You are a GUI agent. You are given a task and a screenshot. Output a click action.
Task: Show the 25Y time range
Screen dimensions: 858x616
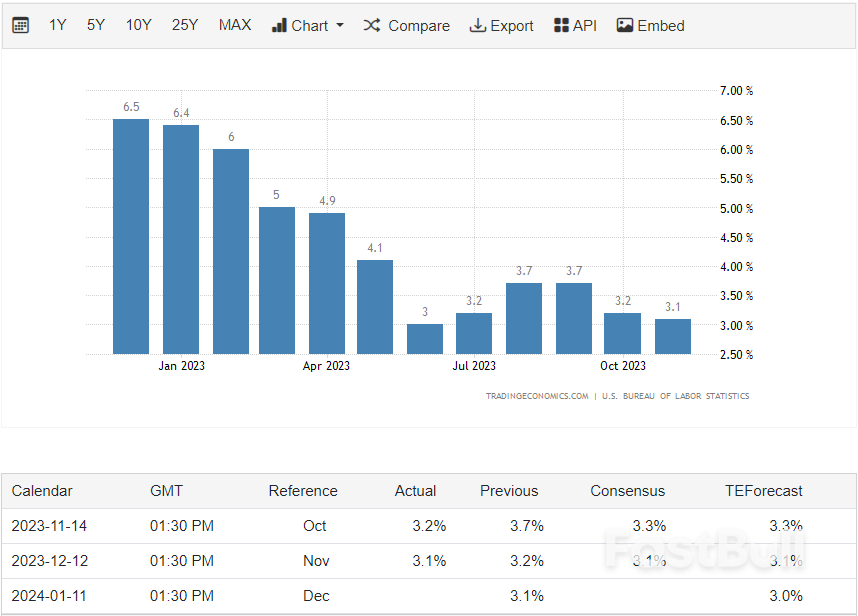(x=185, y=25)
